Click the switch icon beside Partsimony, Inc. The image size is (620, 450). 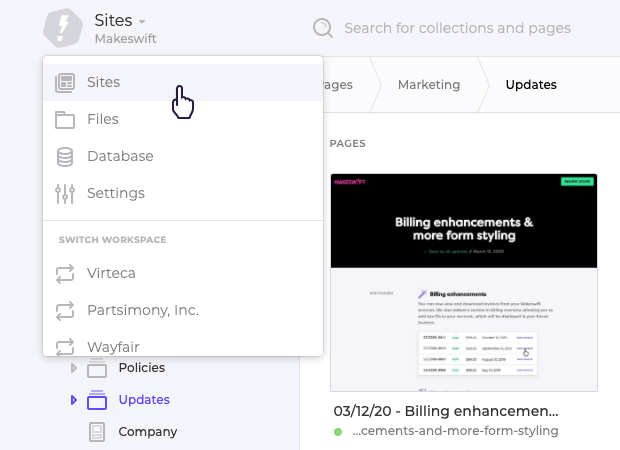point(65,310)
